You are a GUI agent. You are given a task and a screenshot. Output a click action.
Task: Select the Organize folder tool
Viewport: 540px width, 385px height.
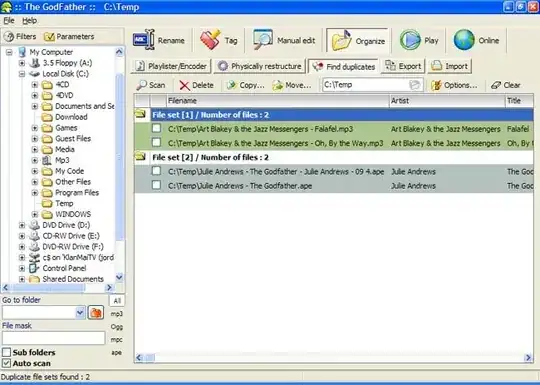click(357, 41)
